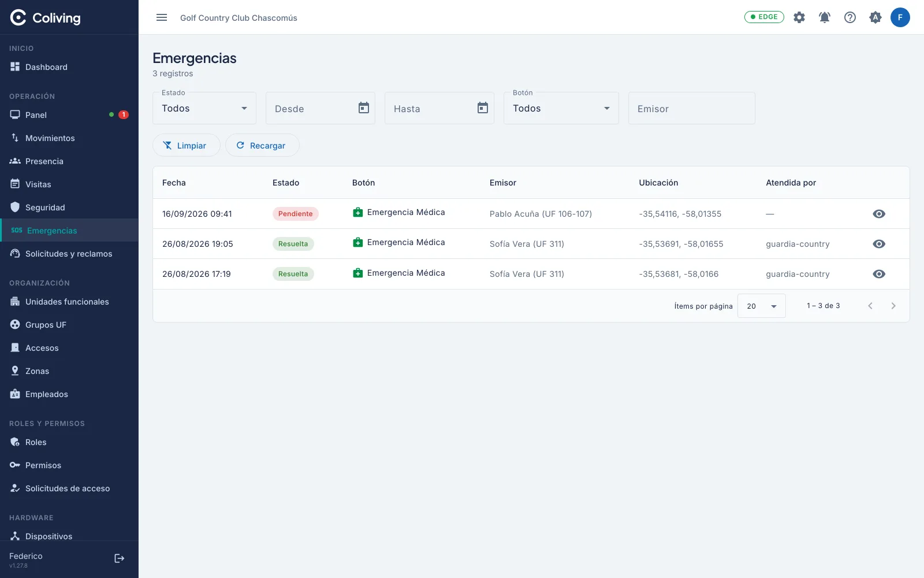
Task: Open the help question mark icon
Action: tap(850, 17)
